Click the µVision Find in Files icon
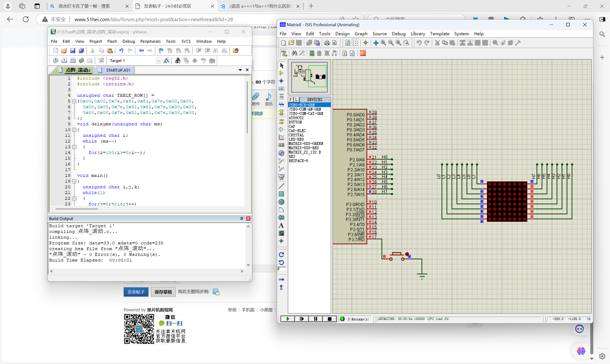 235,51
